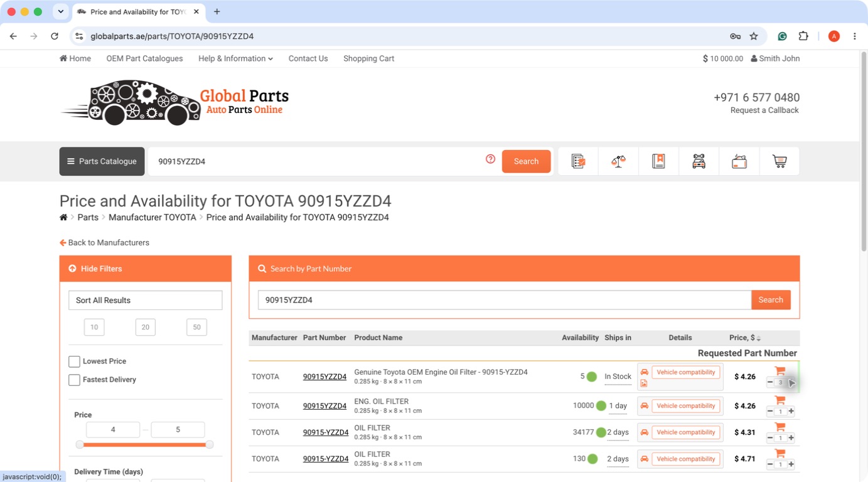Click the car icon in the $ 4.31 row
Screen dimensions: 868x482
pyautogui.click(x=644, y=432)
